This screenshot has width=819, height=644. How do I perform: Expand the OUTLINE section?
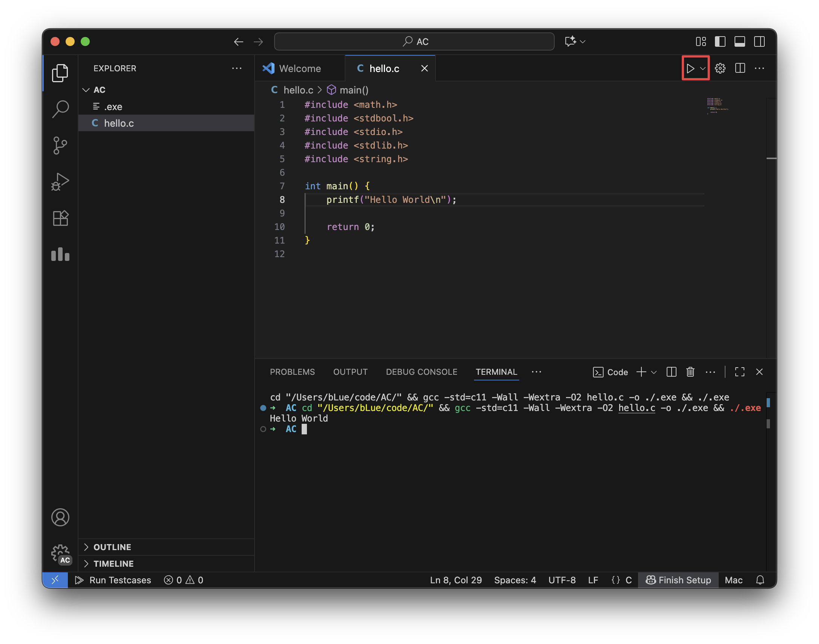point(112,547)
